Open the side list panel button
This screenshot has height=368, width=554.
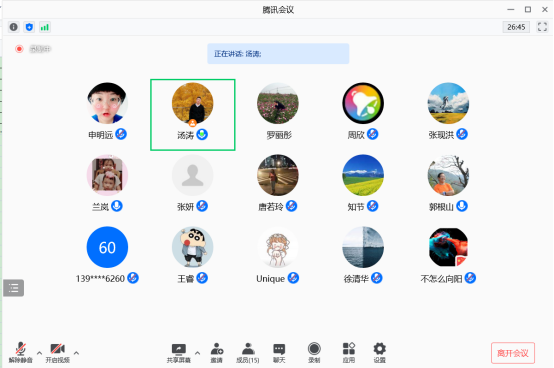pos(13,288)
